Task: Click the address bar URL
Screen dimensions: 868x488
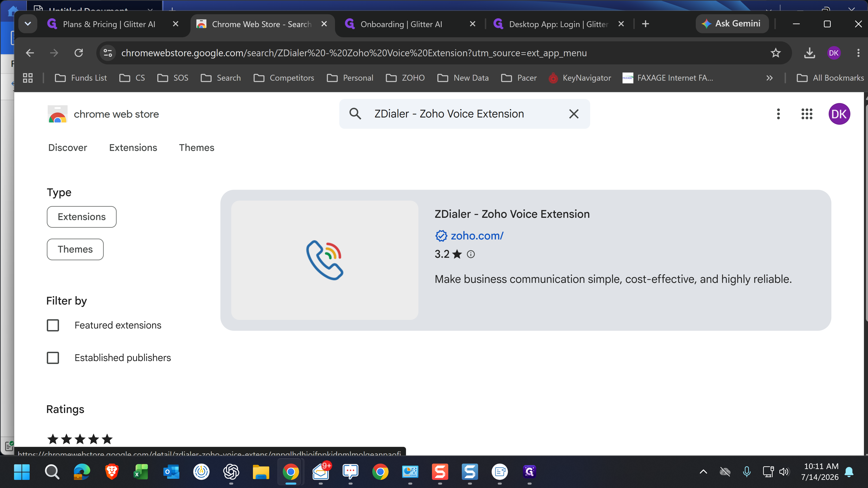Action: click(354, 53)
